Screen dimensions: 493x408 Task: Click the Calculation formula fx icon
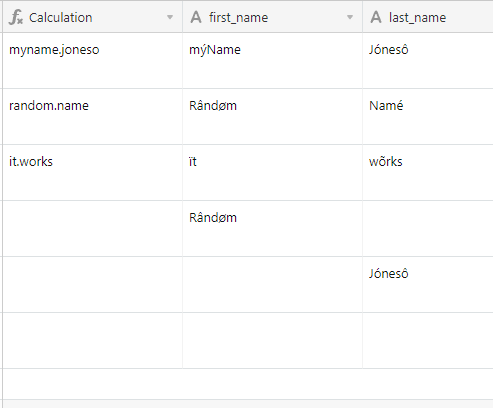(x=16, y=17)
